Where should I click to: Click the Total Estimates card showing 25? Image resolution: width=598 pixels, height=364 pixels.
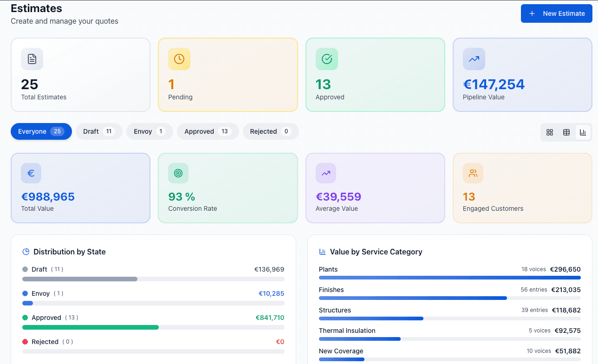[x=80, y=75]
